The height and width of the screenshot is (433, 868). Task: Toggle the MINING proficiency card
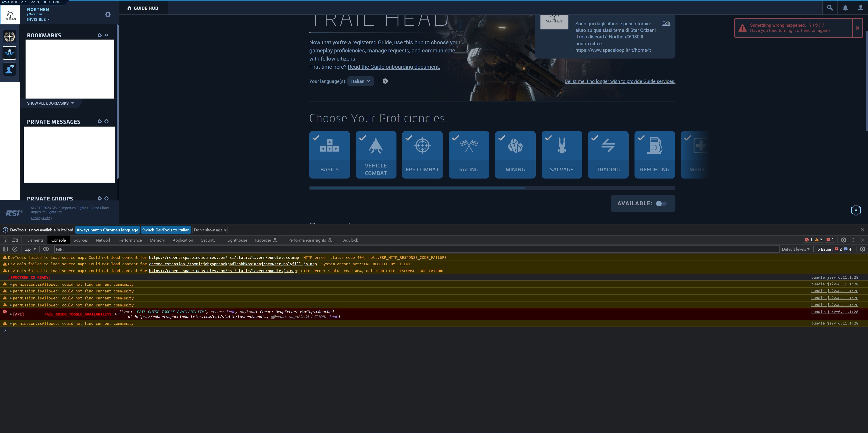(x=515, y=155)
